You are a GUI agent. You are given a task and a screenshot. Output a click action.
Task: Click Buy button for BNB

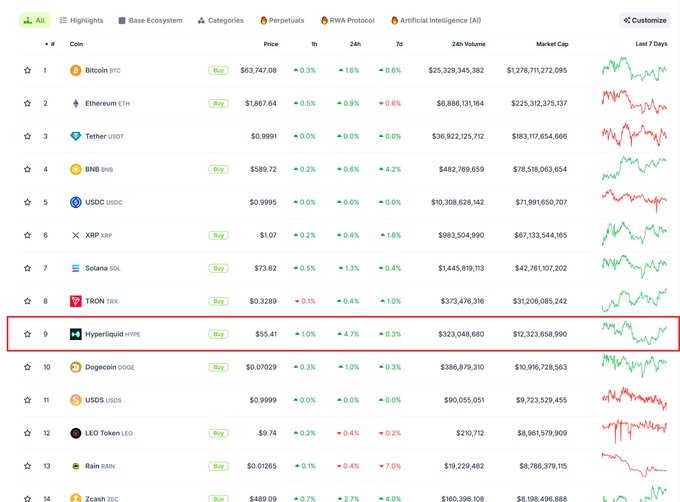[219, 169]
